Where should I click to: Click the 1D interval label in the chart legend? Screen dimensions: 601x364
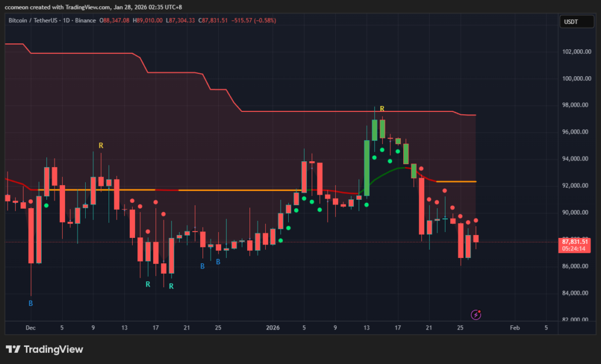click(x=65, y=21)
